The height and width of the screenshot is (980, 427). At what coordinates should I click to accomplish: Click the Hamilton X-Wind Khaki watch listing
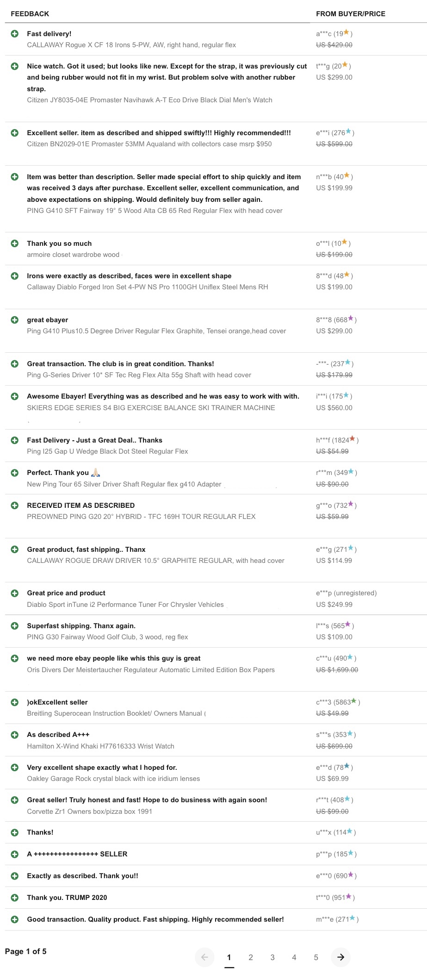click(100, 746)
